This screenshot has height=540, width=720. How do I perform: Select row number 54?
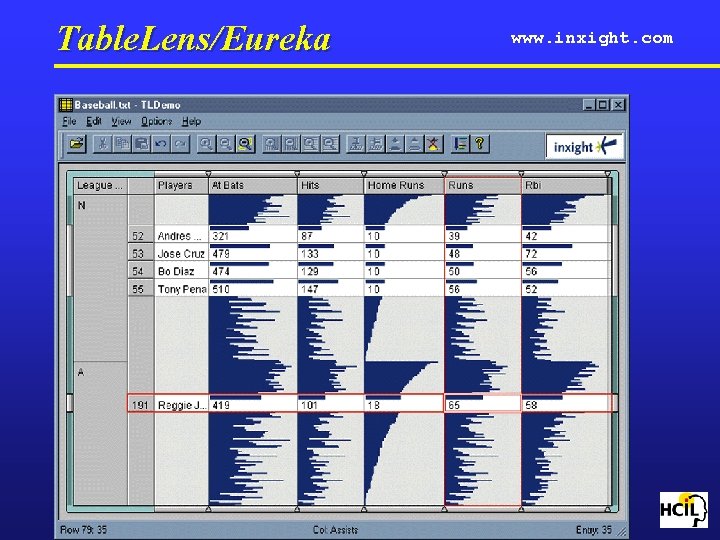pos(141,271)
